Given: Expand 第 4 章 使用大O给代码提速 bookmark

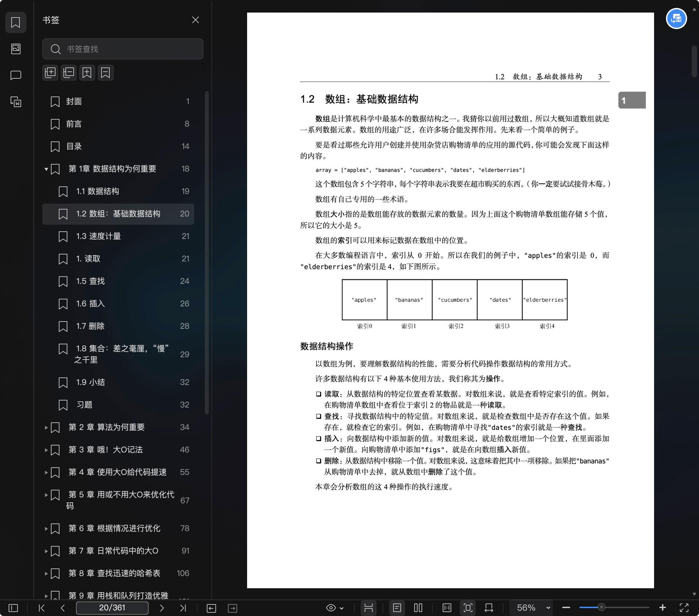Looking at the screenshot, I should point(46,473).
